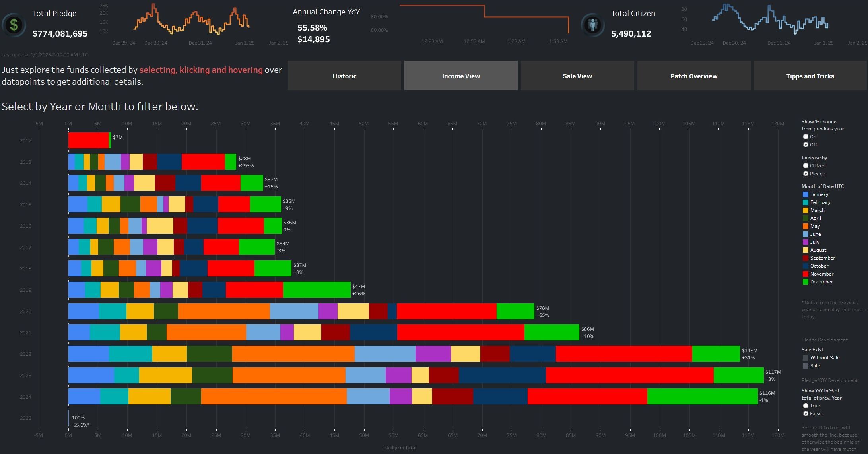The image size is (868, 454).
Task: Open the Historic tab
Action: [x=344, y=76]
